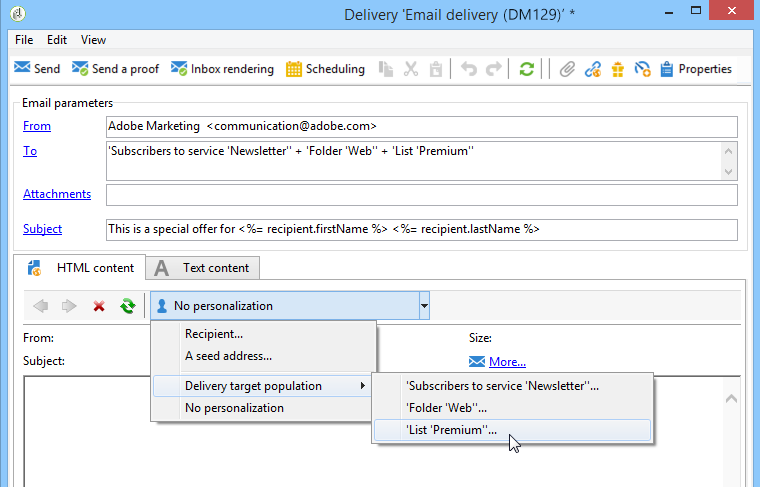Image resolution: width=779 pixels, height=502 pixels.
Task: Click the red X stop icon
Action: 99,306
